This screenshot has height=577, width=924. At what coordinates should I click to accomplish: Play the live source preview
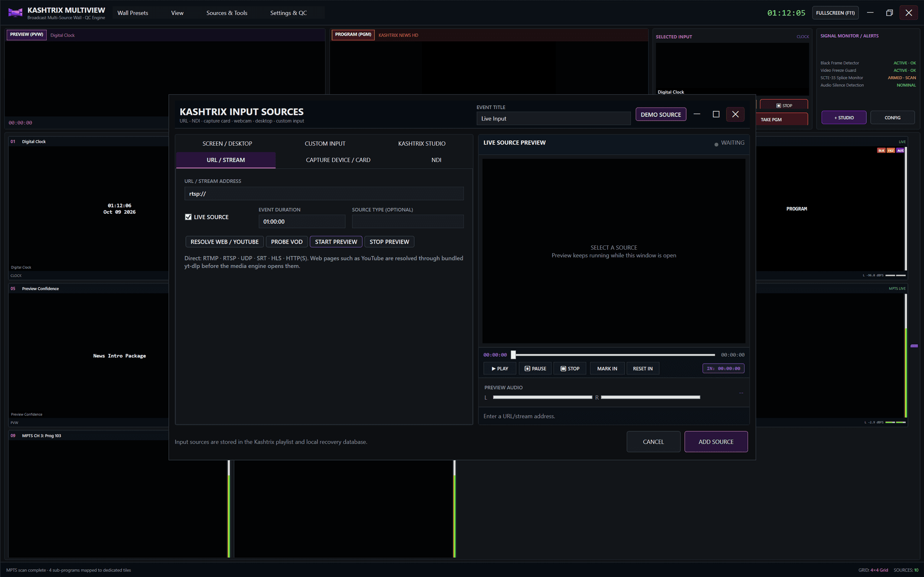(500, 369)
